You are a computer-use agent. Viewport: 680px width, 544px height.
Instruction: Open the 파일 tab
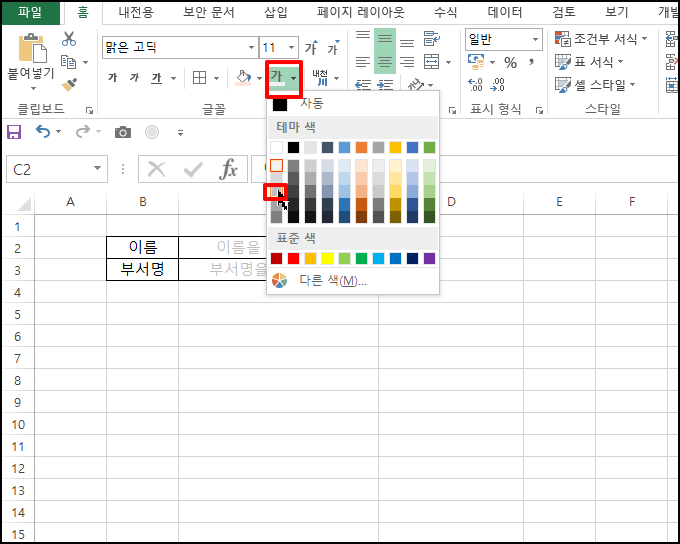[30, 12]
